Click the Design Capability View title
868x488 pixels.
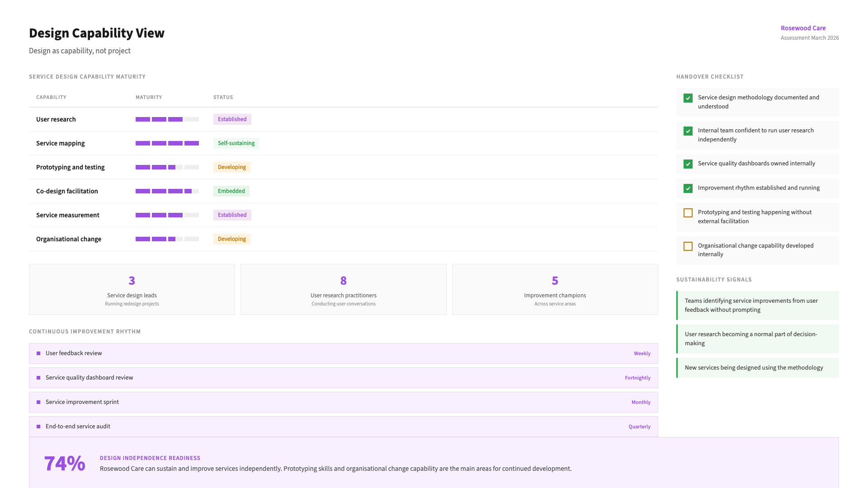[x=97, y=33]
